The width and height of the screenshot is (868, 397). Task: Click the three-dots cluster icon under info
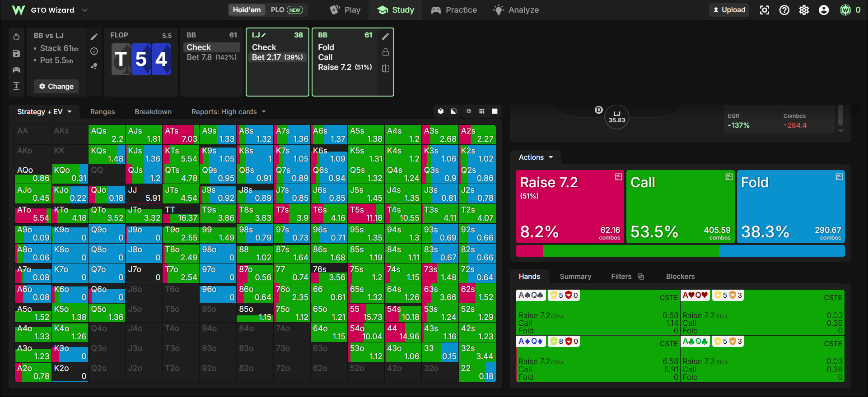tap(94, 66)
